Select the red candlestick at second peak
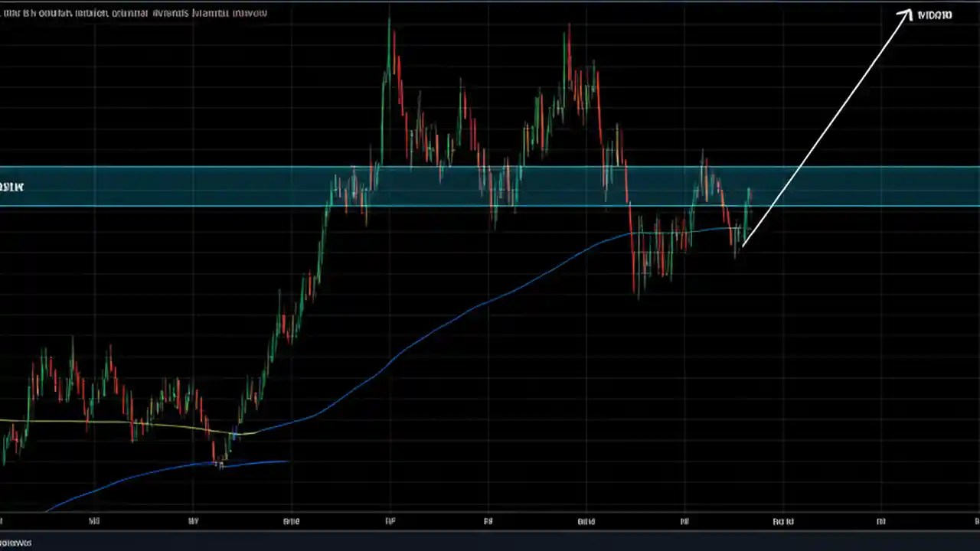The image size is (980, 551). pyautogui.click(x=568, y=46)
